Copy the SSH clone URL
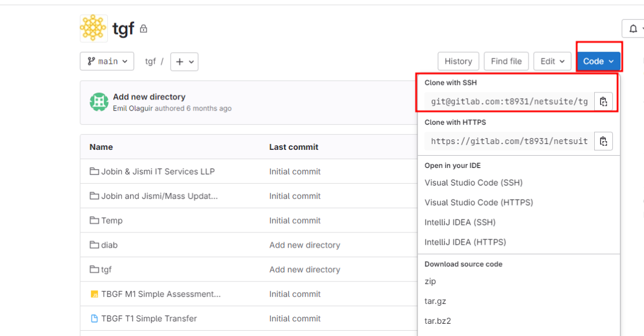The height and width of the screenshot is (336, 644). [603, 101]
